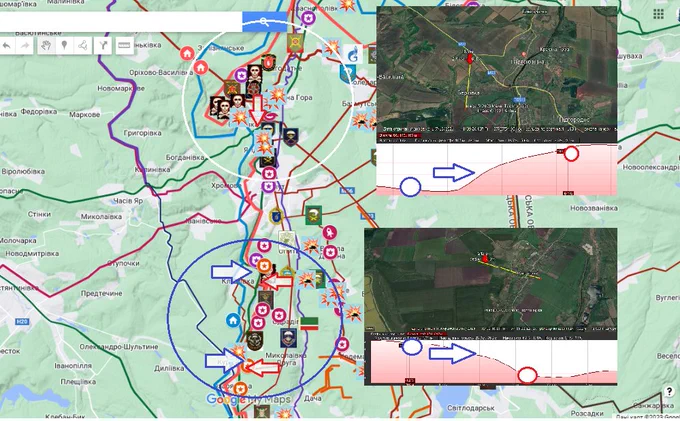Click the Предтечине village label
The height and width of the screenshot is (421, 680).
tap(101, 294)
